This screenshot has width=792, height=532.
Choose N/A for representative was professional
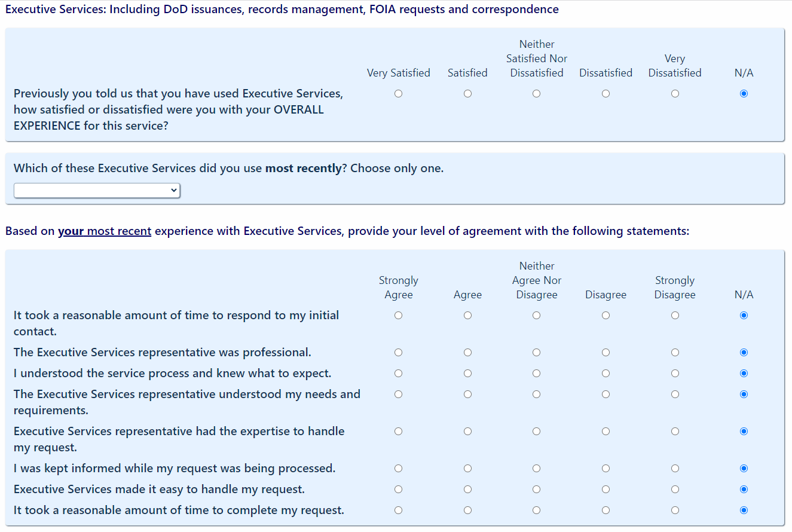pyautogui.click(x=744, y=353)
